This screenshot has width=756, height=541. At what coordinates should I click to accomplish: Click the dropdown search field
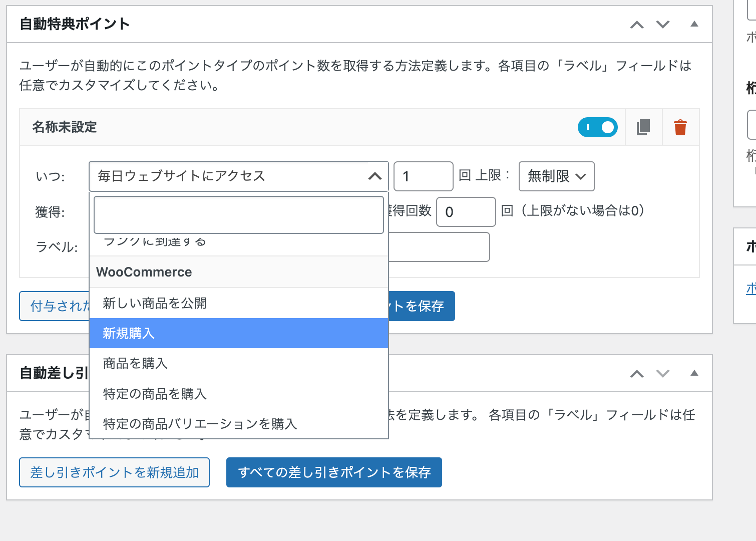(x=239, y=215)
